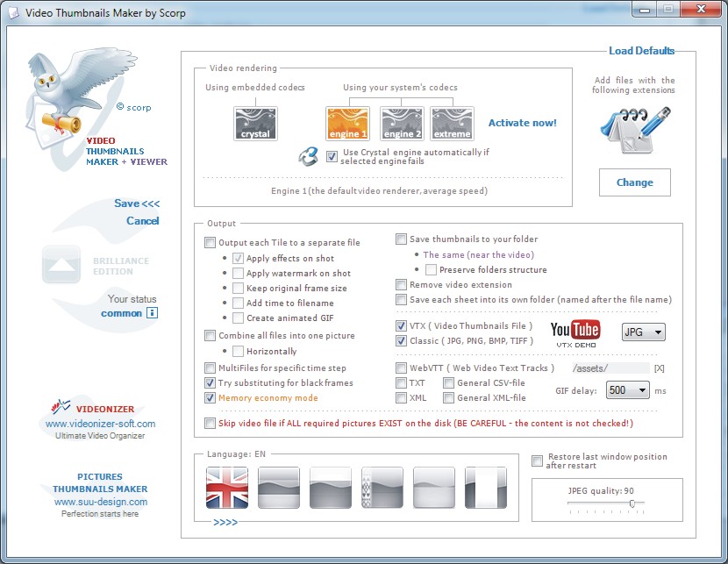Check the General XML-file option
This screenshot has width=728, height=564.
(448, 398)
